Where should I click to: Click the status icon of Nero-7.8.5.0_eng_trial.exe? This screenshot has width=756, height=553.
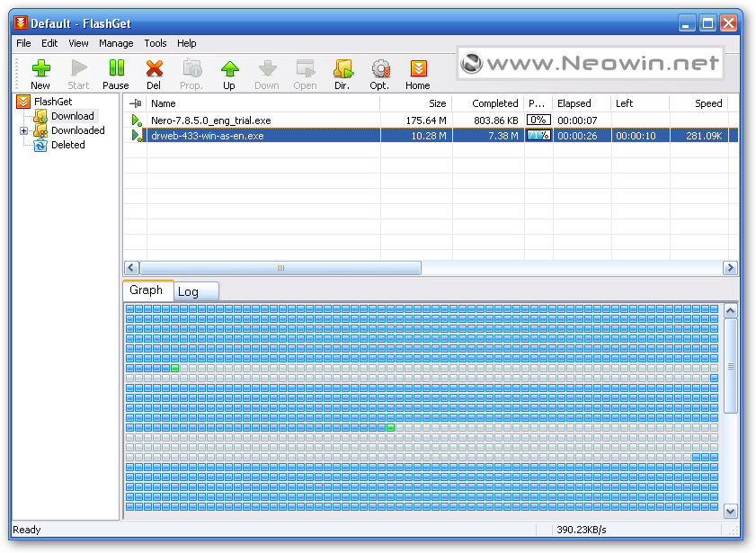click(137, 120)
